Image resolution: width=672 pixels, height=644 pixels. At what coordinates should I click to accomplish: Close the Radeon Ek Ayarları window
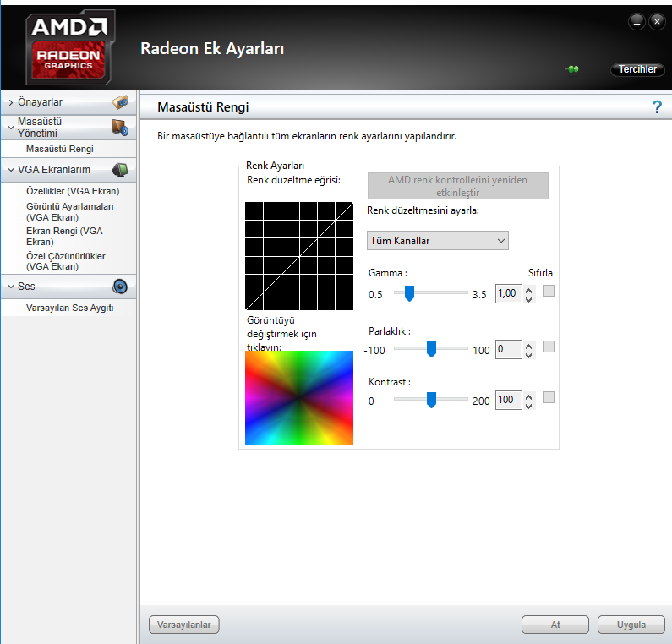pos(657,21)
